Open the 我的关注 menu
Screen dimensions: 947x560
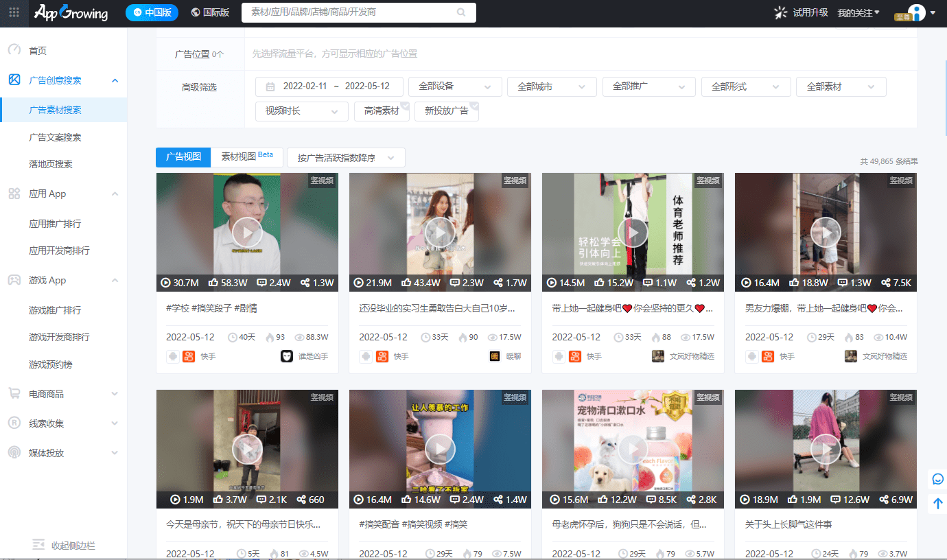858,13
